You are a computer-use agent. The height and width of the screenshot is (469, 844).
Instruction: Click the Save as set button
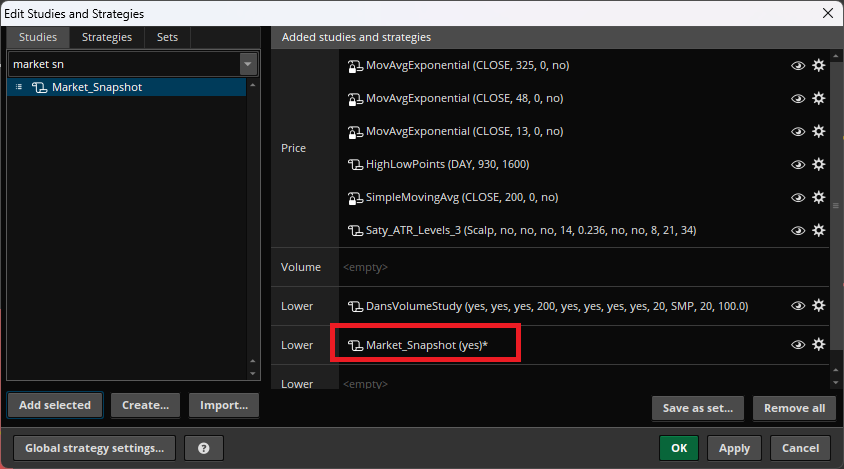[x=699, y=408]
